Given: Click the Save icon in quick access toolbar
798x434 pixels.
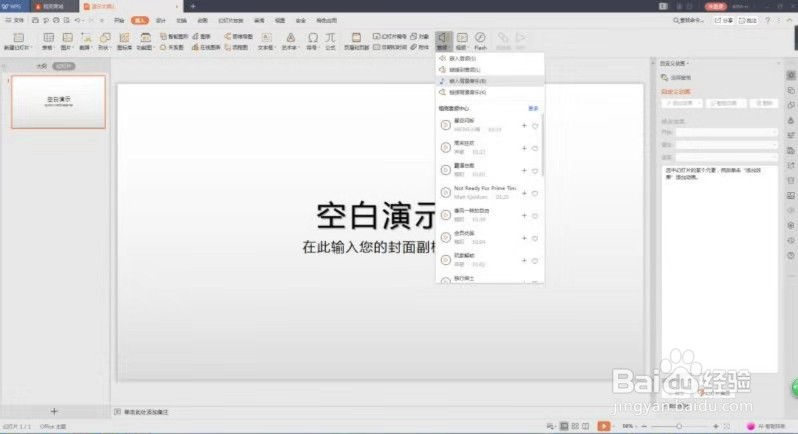Looking at the screenshot, I should [35, 20].
